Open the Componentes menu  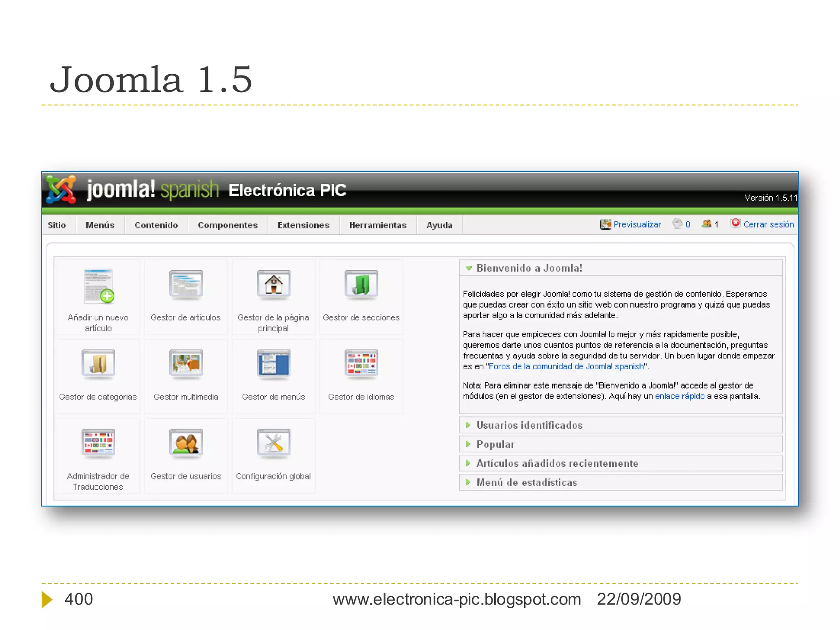pos(228,225)
